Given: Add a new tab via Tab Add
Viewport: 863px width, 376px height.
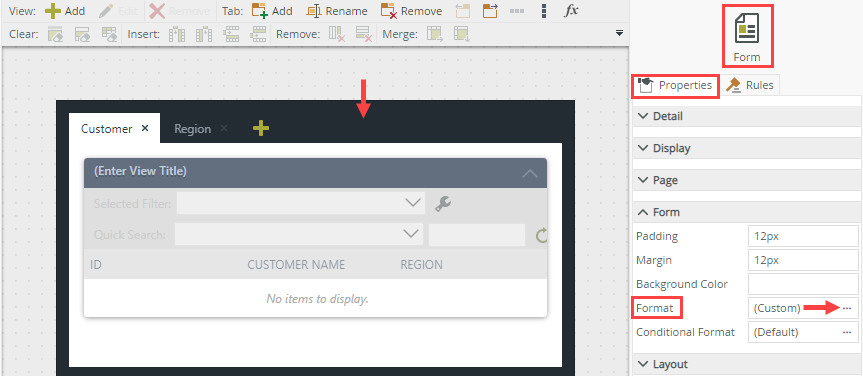Looking at the screenshot, I should pos(272,10).
